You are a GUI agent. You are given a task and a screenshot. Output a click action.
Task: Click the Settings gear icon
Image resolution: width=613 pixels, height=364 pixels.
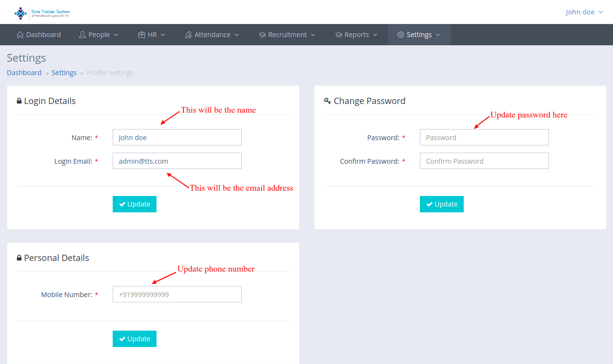pos(401,35)
